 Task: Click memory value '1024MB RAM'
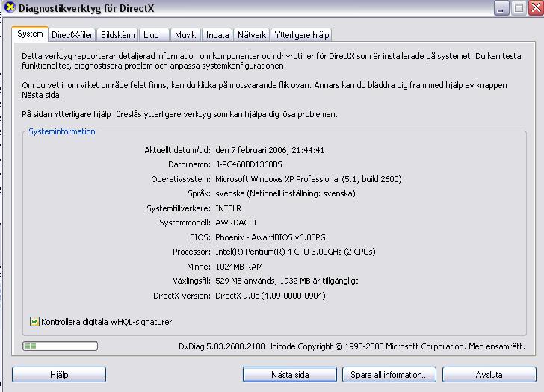(x=239, y=267)
